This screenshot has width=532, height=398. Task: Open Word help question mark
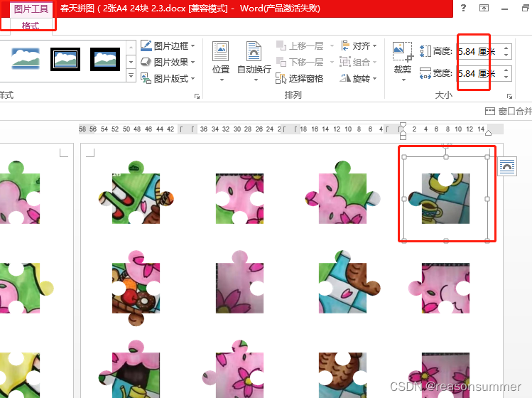tap(464, 8)
